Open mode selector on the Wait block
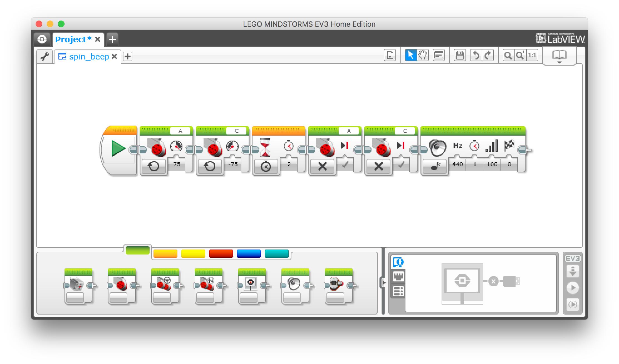 (266, 166)
